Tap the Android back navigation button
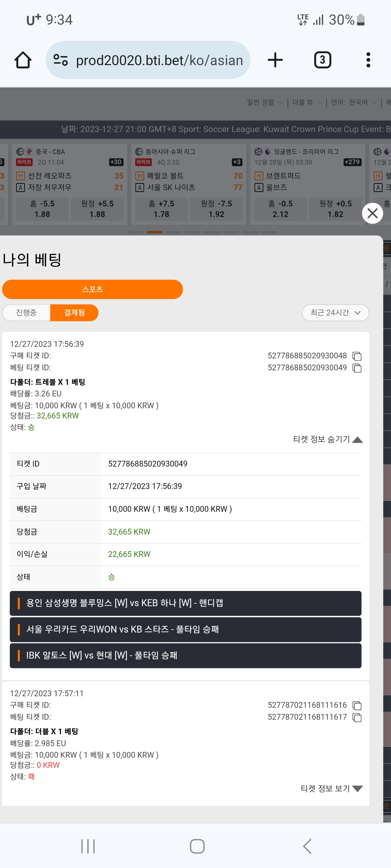Image resolution: width=391 pixels, height=868 pixels. coord(307,846)
